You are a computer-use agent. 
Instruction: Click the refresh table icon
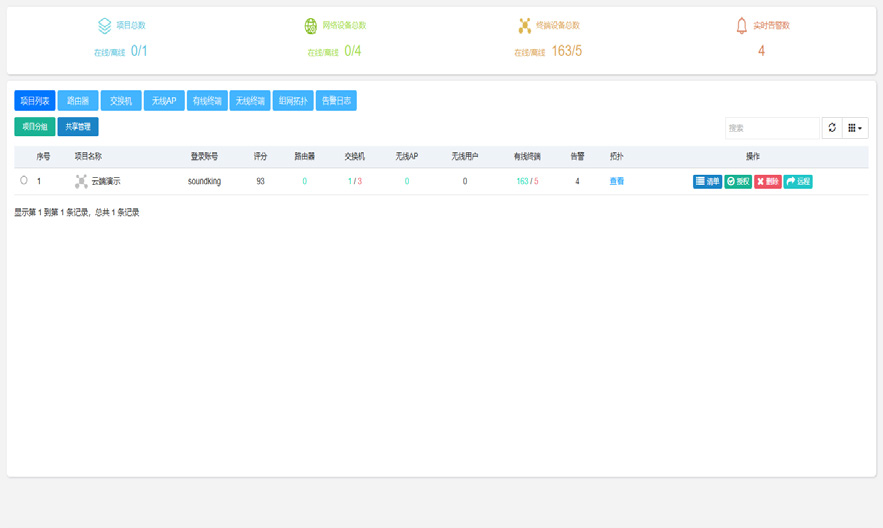832,128
